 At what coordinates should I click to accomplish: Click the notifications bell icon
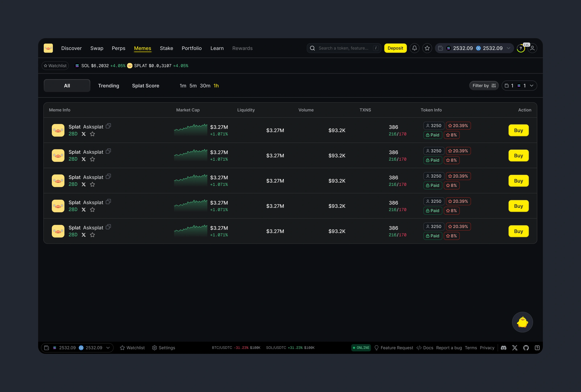click(414, 48)
